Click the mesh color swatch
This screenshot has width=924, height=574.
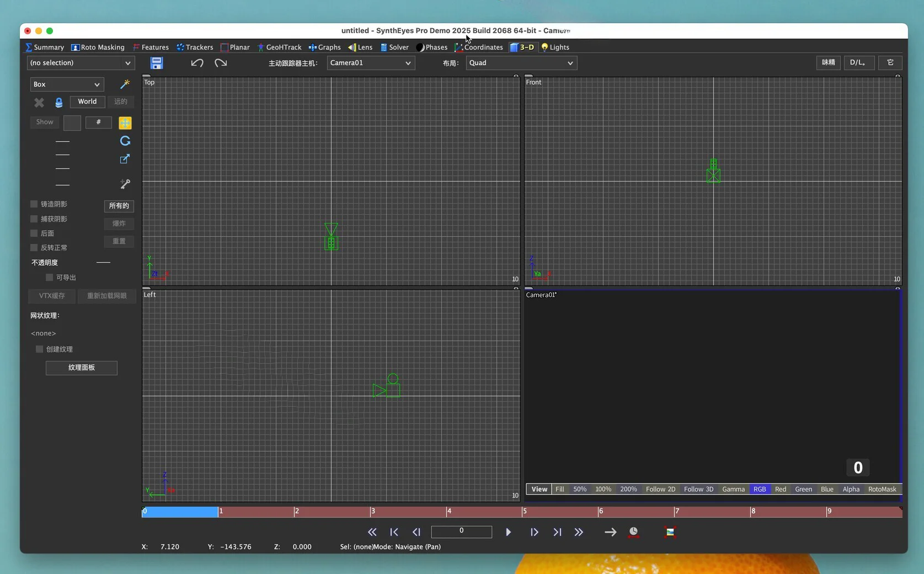click(72, 123)
